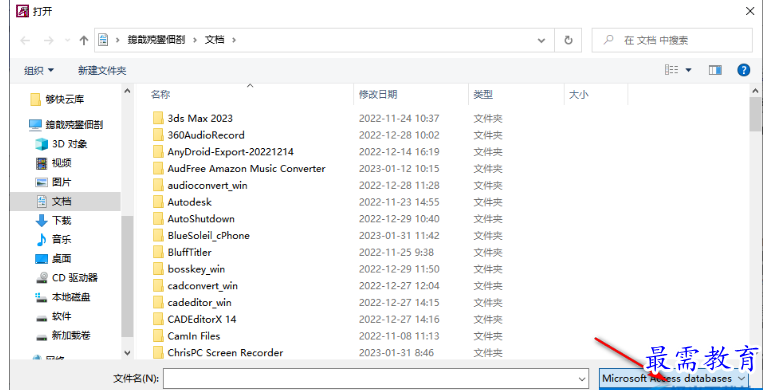Go back using the back arrow

coord(25,40)
